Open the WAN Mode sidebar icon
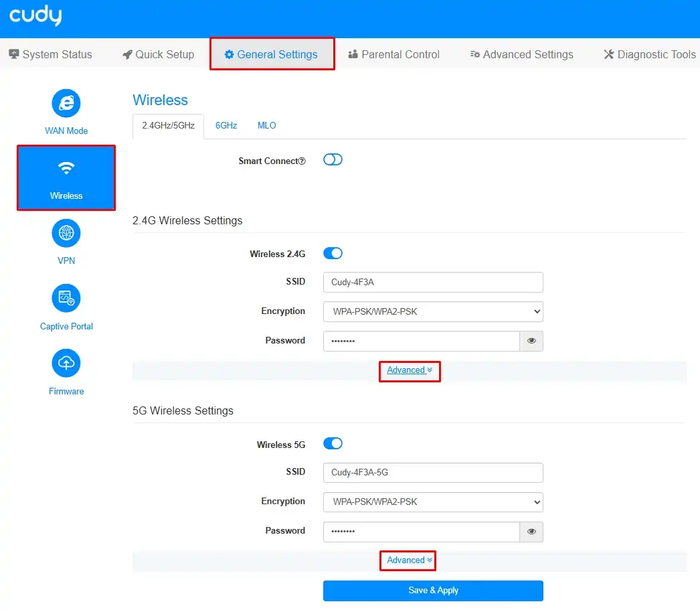 click(66, 103)
